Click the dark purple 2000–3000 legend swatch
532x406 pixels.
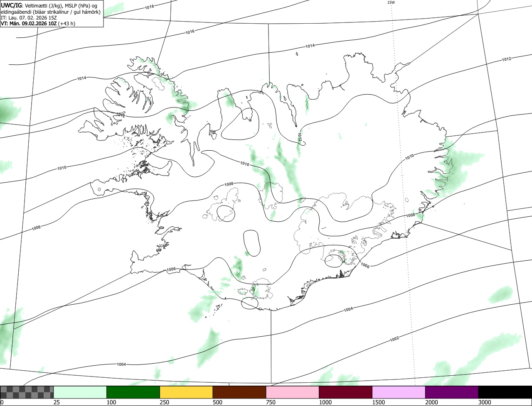(x=452, y=392)
